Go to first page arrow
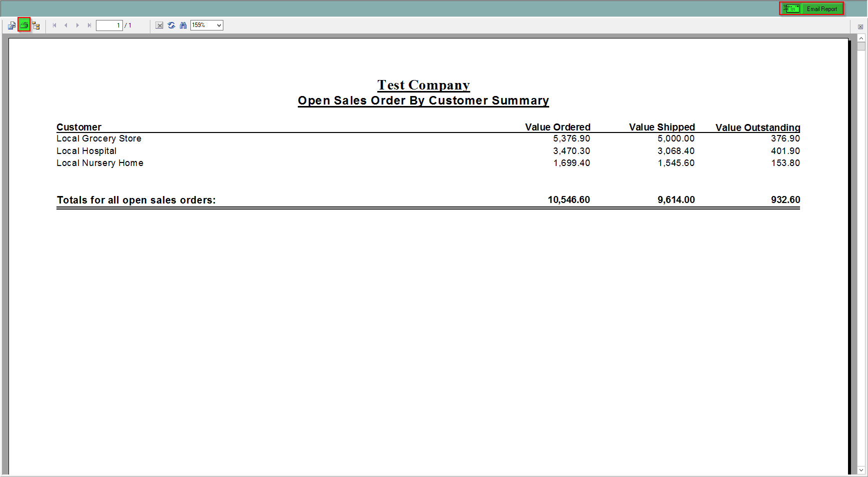Image resolution: width=868 pixels, height=477 pixels. (x=54, y=25)
